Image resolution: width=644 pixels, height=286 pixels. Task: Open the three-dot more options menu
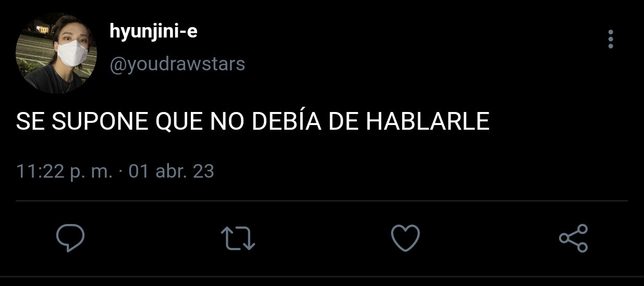click(x=611, y=39)
